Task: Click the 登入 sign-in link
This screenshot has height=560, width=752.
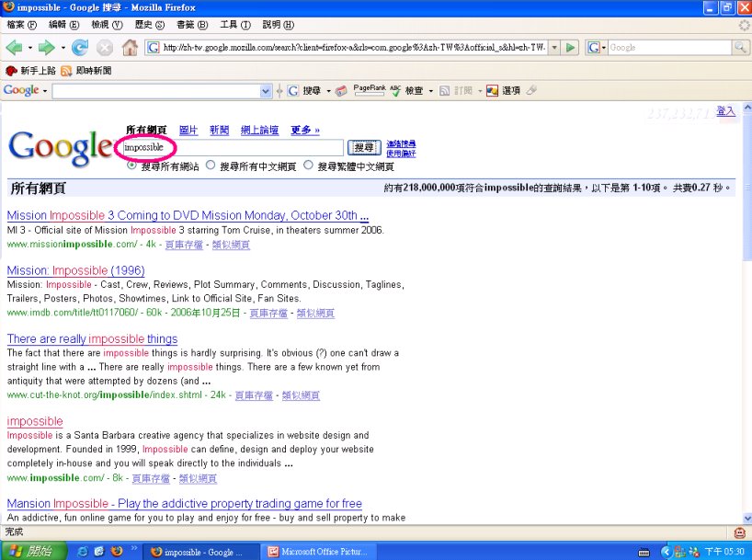Action: (725, 111)
